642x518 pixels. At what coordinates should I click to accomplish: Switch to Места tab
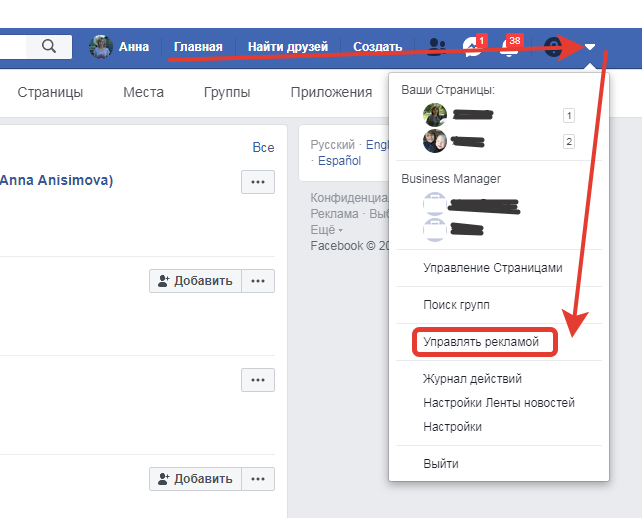tap(143, 92)
